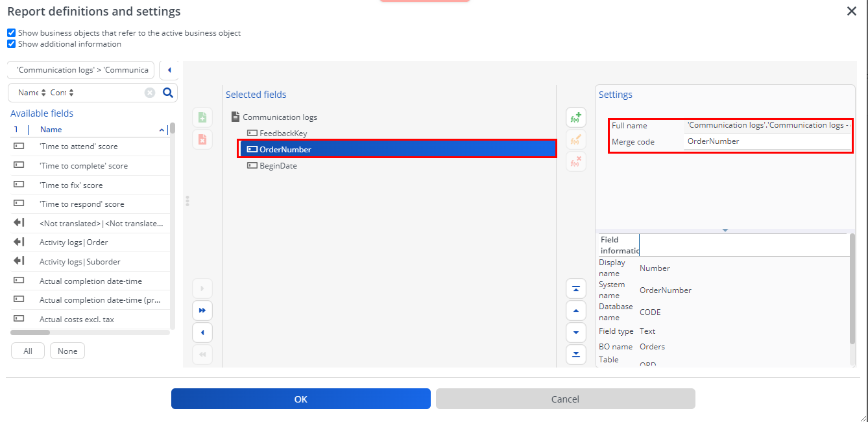The image size is (868, 422).
Task: Close the Report definitions dialog
Action: [852, 11]
